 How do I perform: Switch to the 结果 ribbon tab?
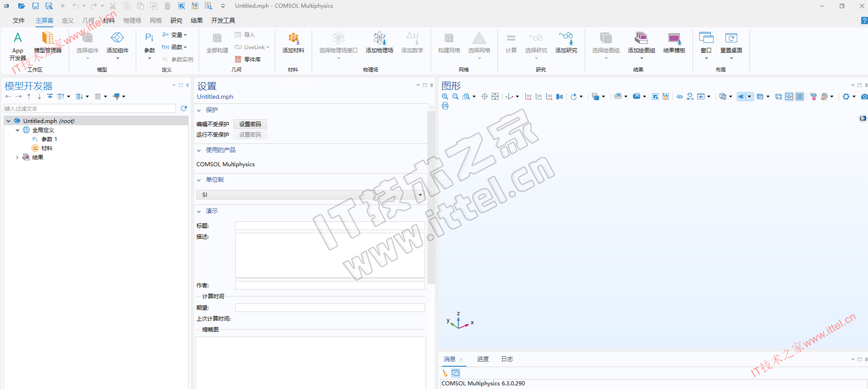point(197,20)
